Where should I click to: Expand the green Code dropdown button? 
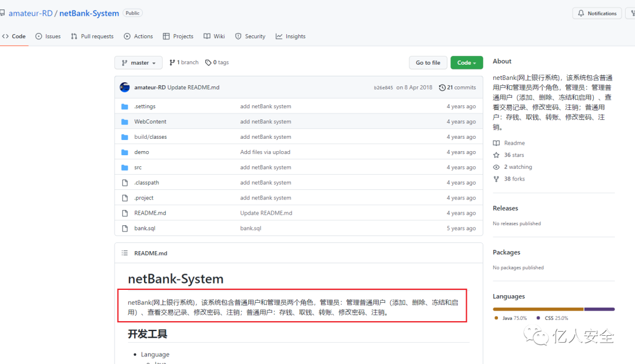coord(466,63)
